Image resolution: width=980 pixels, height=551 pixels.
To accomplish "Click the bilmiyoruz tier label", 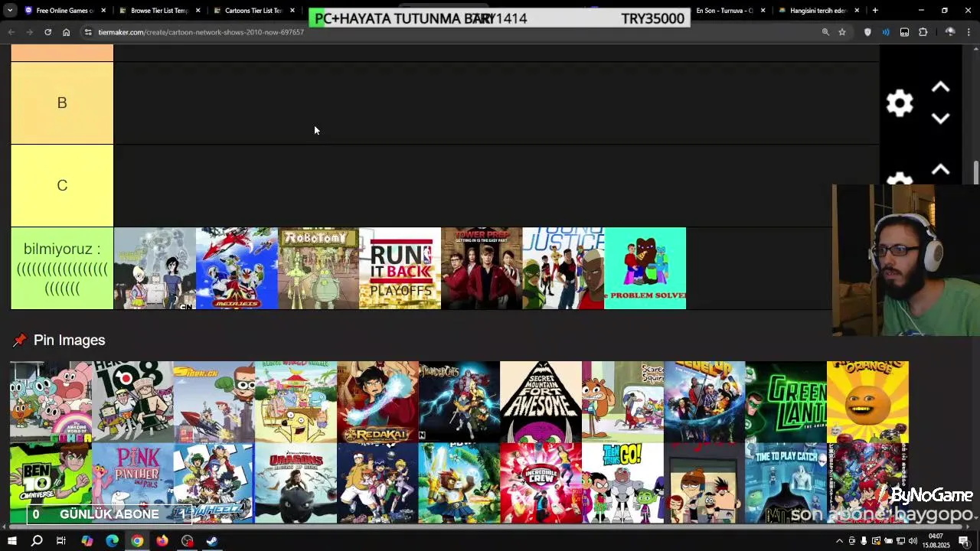I will [x=62, y=268].
